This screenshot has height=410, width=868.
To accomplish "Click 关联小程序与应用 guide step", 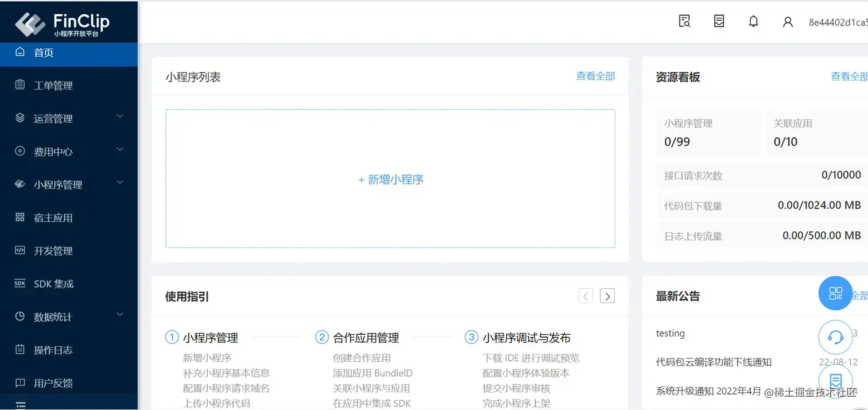I will [x=371, y=388].
